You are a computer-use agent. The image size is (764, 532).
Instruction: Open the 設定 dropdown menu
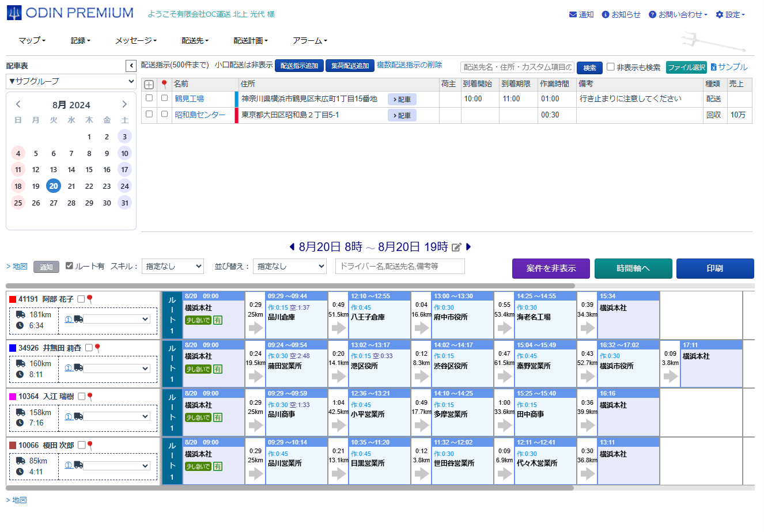pos(730,14)
